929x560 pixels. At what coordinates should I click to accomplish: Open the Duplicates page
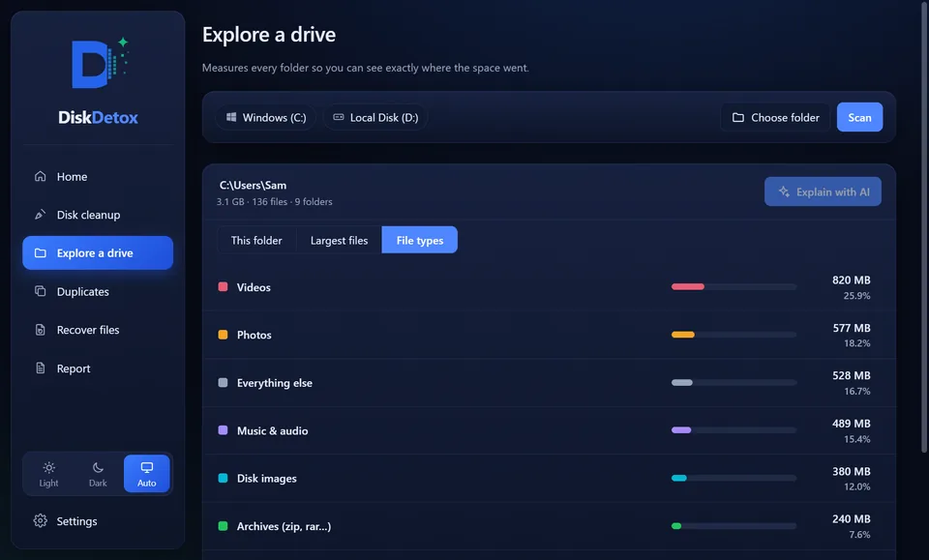click(x=98, y=291)
